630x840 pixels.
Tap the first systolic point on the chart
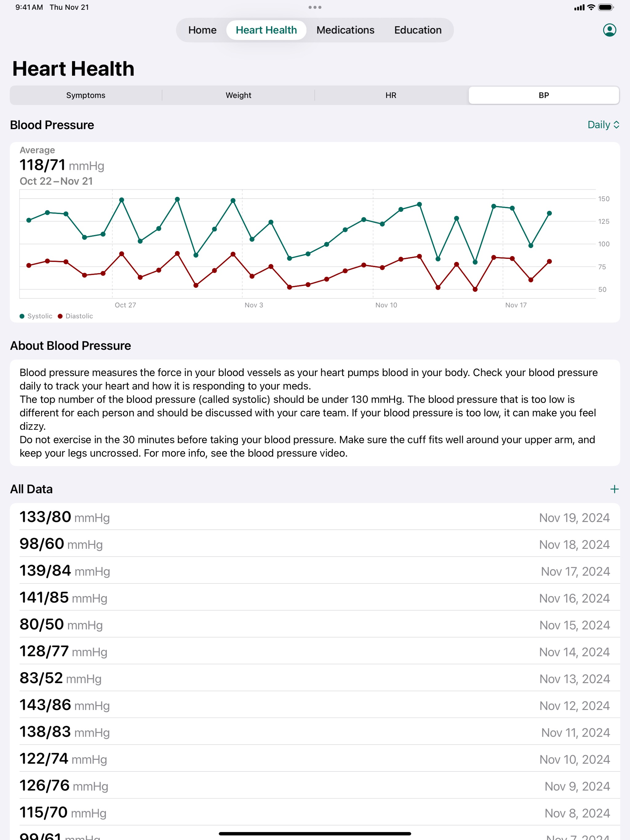[29, 220]
